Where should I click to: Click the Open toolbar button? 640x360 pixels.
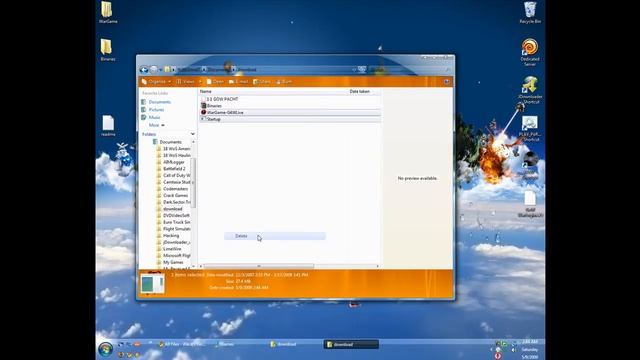click(215, 82)
